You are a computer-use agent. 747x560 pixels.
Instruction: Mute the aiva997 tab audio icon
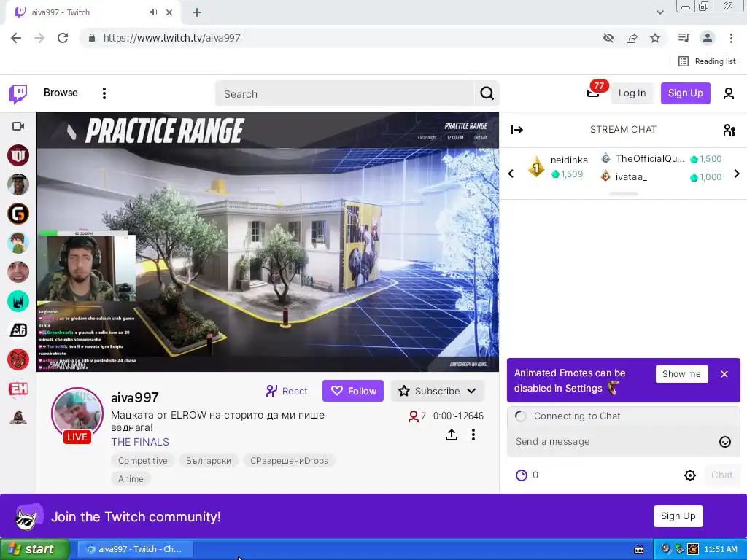click(x=153, y=12)
